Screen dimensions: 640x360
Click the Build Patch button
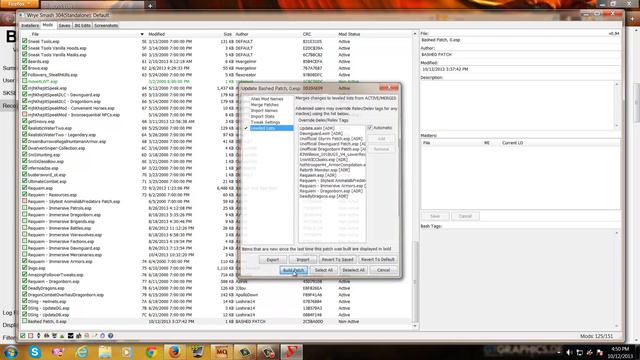[x=293, y=270]
